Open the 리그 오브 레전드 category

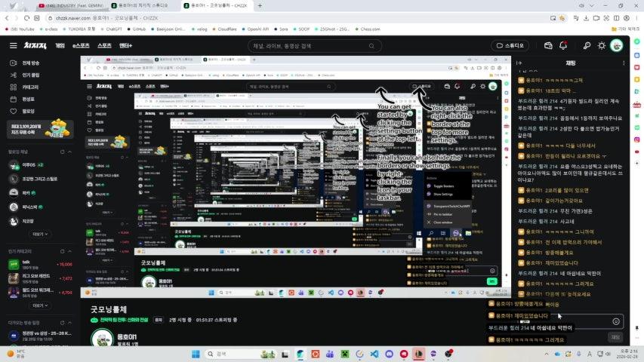(x=40, y=278)
